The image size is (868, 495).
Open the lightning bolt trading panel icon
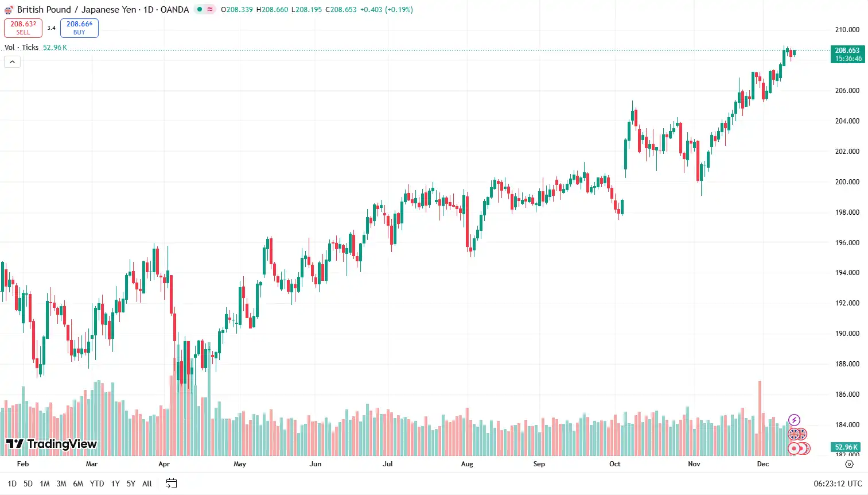coord(794,419)
